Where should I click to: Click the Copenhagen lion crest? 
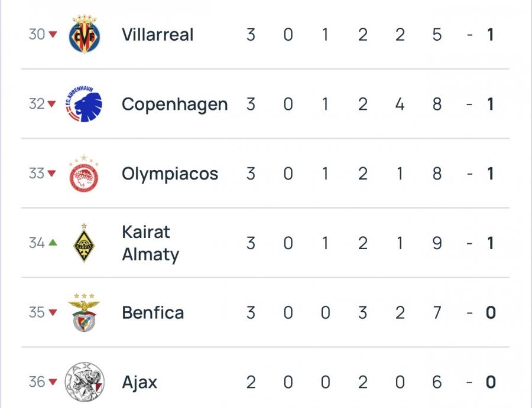tap(84, 105)
